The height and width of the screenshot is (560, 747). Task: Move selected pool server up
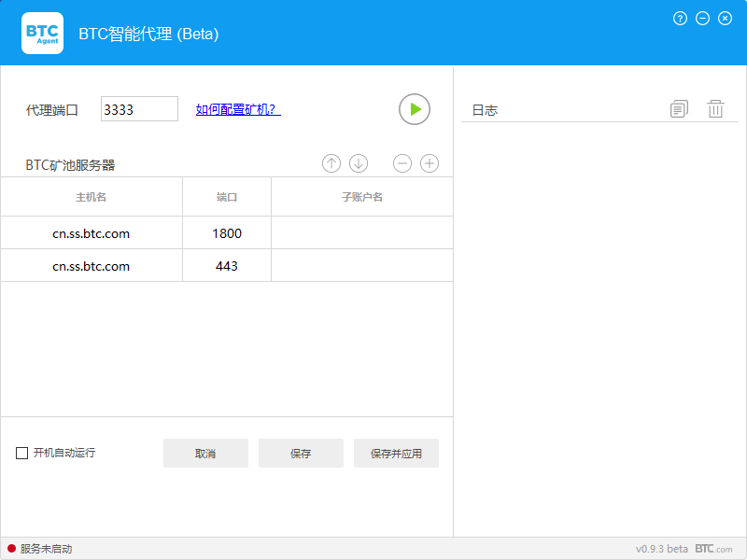click(331, 163)
